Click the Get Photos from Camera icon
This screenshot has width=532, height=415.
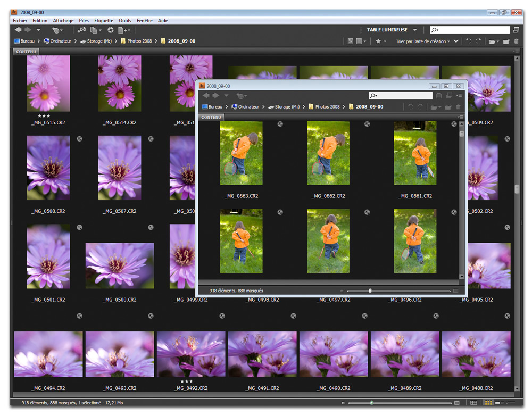coord(81,30)
